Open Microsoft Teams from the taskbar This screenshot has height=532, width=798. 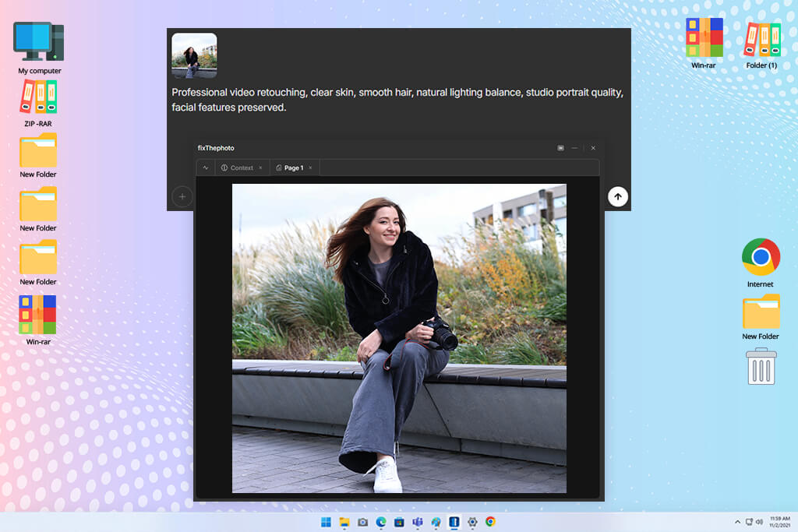coord(418,522)
